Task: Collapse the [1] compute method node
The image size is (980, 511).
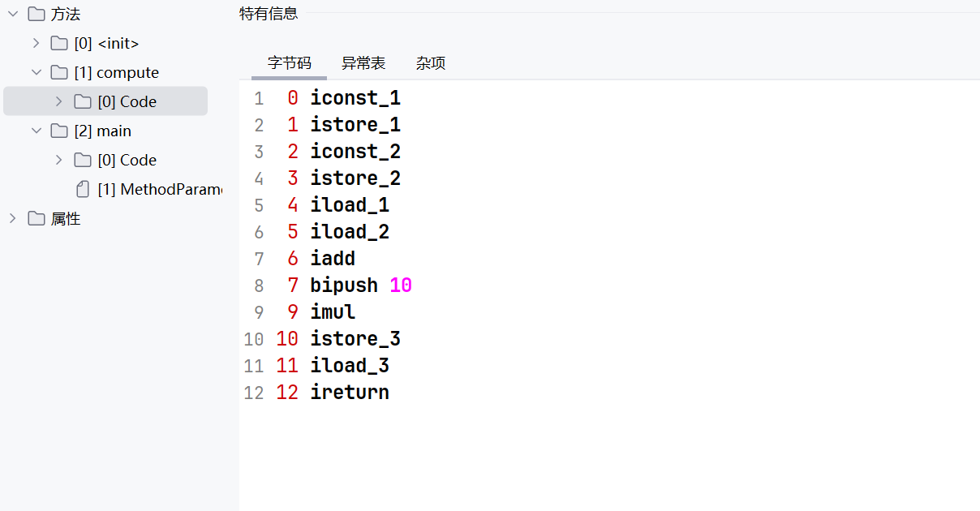Action: (x=36, y=72)
